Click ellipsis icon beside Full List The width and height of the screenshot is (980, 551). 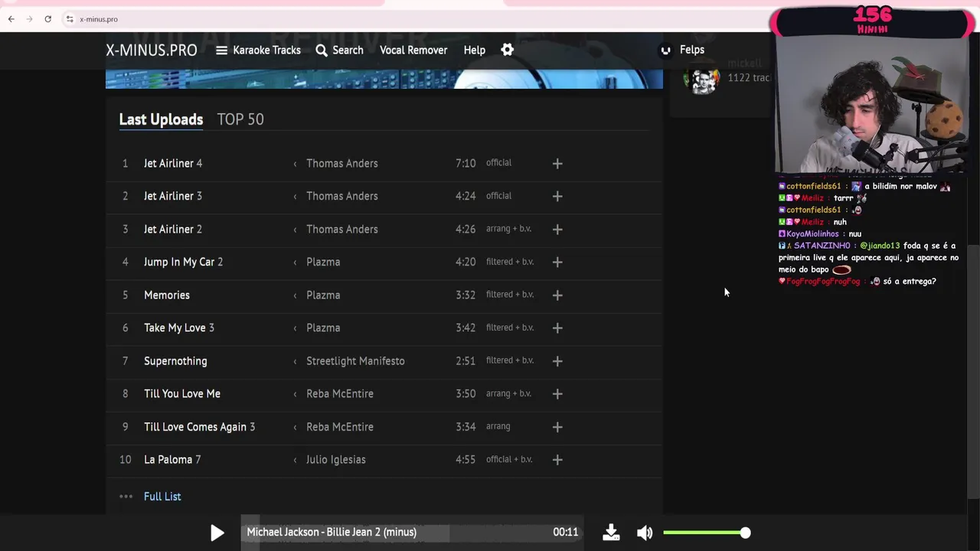tap(126, 497)
